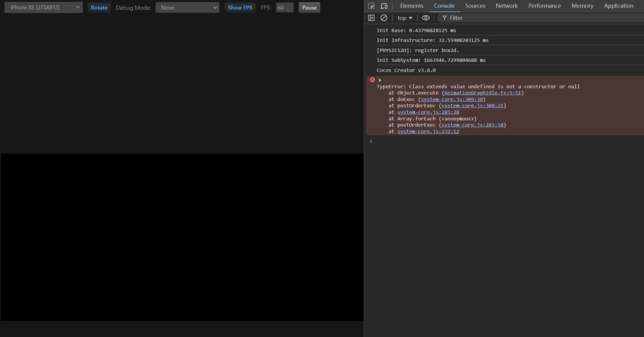Switch to the Network tab

[507, 6]
